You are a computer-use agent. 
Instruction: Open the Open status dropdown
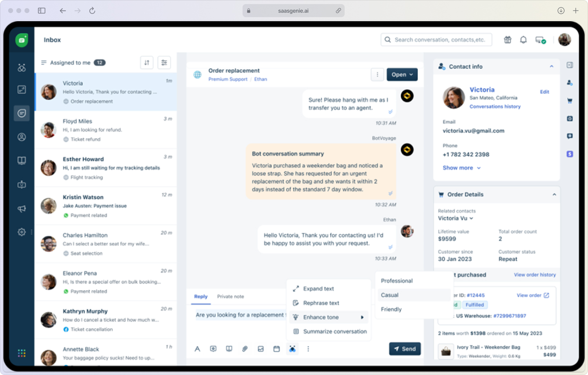pos(402,75)
